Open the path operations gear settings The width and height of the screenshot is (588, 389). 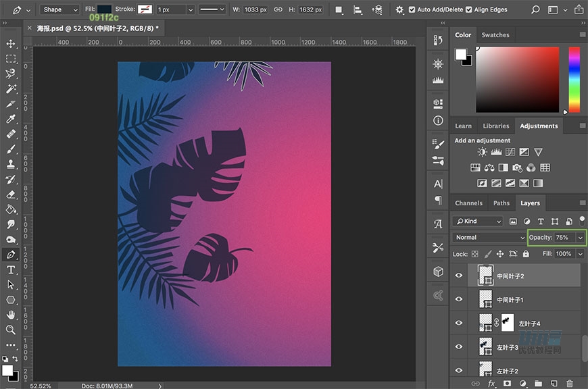click(399, 10)
